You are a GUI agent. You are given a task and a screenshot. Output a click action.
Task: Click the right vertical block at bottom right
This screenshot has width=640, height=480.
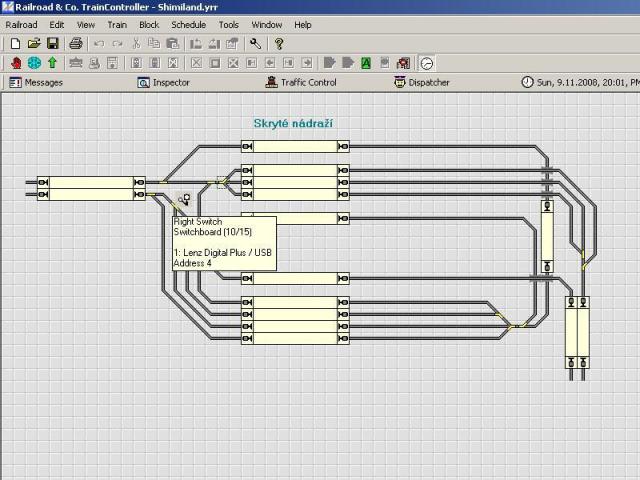(584, 333)
